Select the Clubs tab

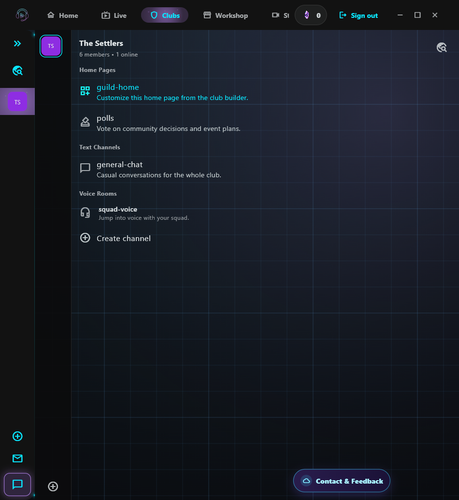[165, 15]
